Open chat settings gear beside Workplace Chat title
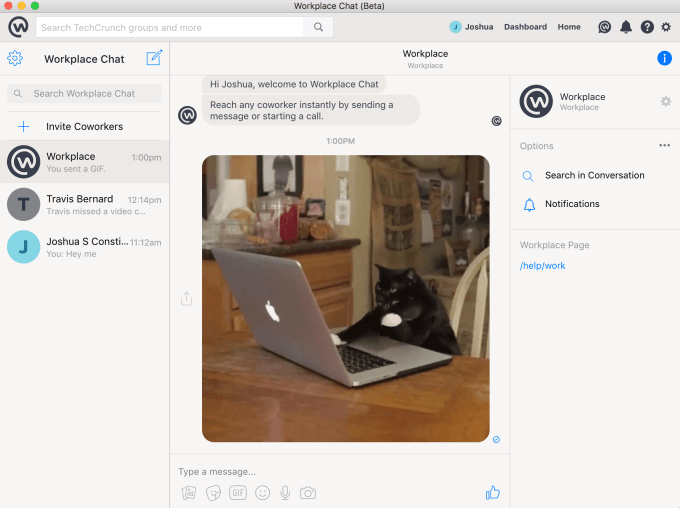680x508 pixels. coord(15,58)
